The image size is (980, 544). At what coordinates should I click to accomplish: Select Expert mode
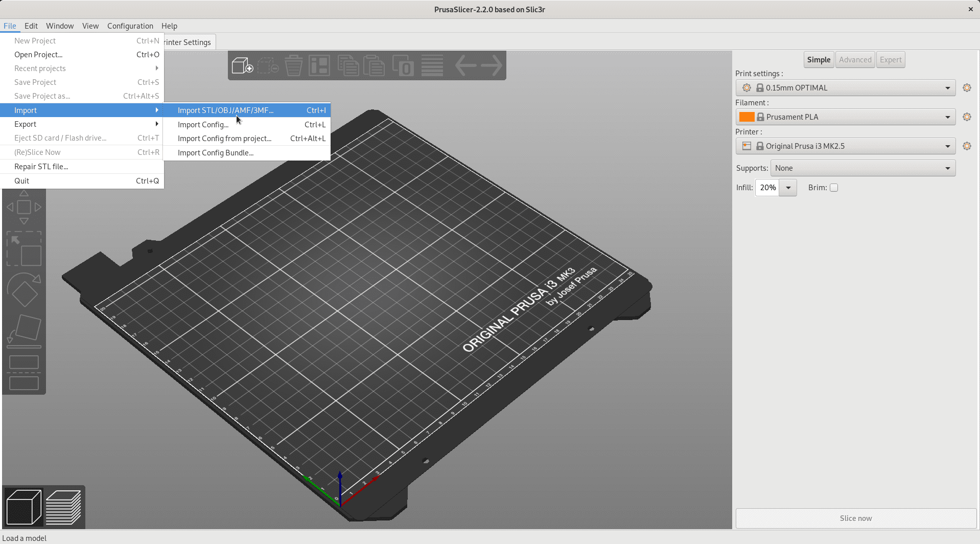(891, 60)
